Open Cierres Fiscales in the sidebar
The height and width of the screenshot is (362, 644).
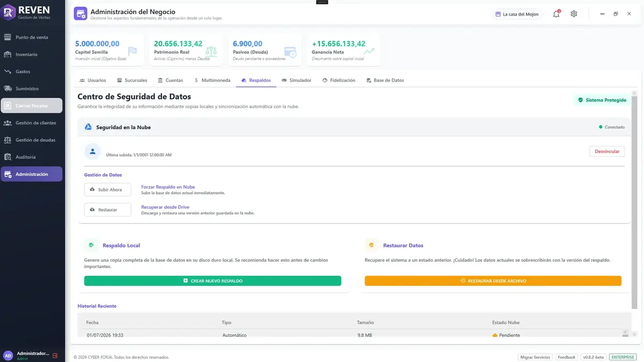(32, 106)
